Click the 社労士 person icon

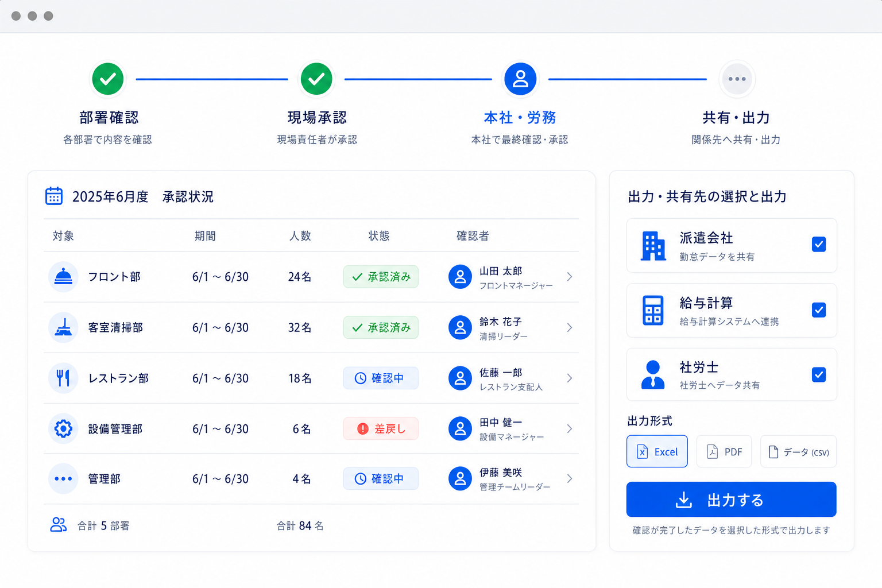(653, 374)
